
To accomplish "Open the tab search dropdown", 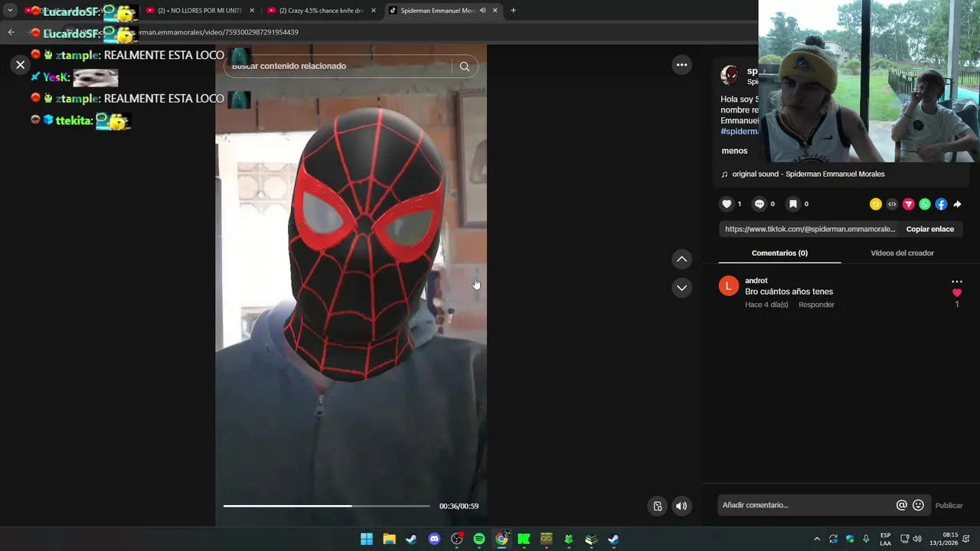I will coord(10,11).
